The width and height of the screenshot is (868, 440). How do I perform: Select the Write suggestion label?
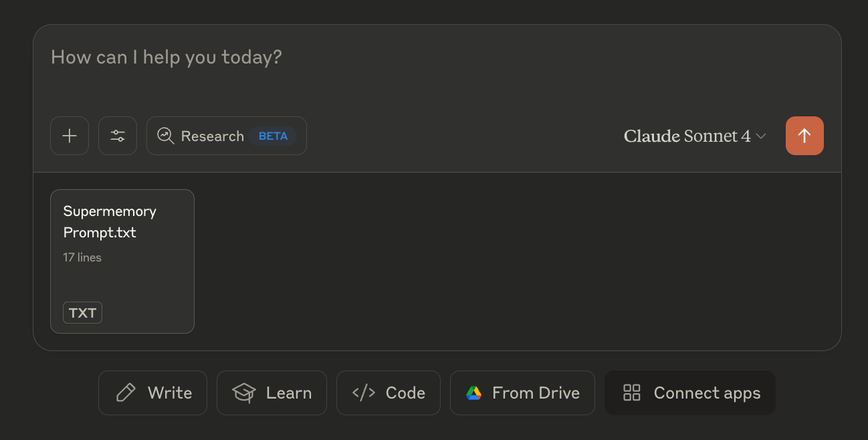point(170,393)
